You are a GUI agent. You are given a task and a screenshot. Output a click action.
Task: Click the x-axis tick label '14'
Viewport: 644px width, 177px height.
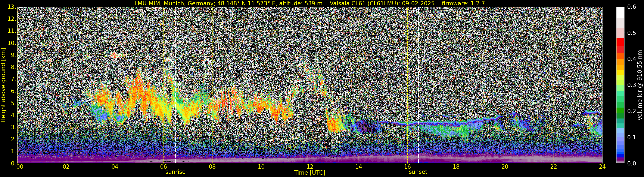(x=358, y=167)
